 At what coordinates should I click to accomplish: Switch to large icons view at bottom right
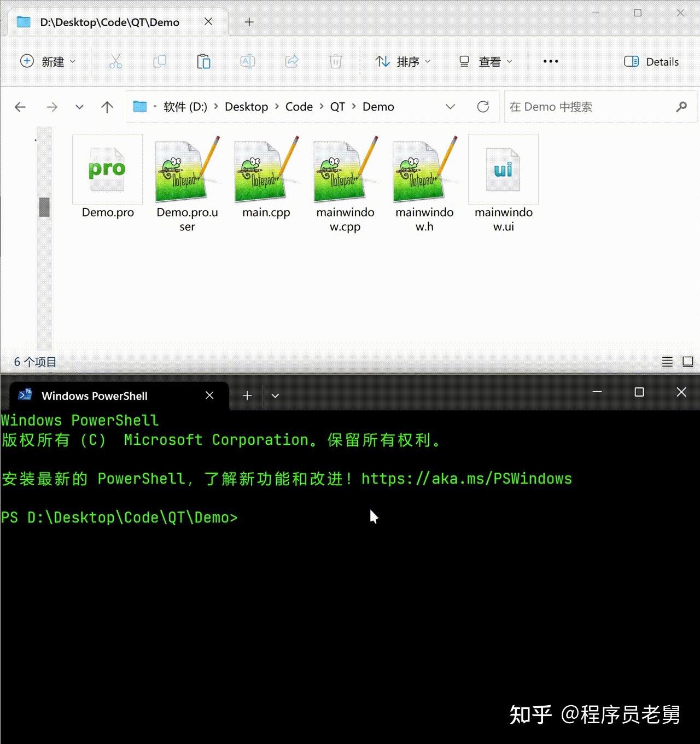[687, 362]
